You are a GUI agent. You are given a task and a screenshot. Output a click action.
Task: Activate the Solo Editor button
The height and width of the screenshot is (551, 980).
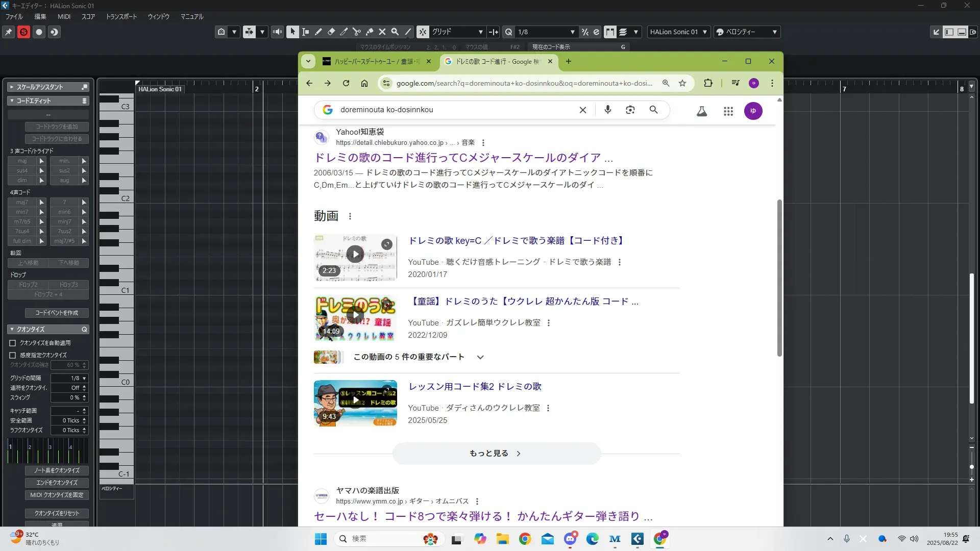[x=23, y=32]
